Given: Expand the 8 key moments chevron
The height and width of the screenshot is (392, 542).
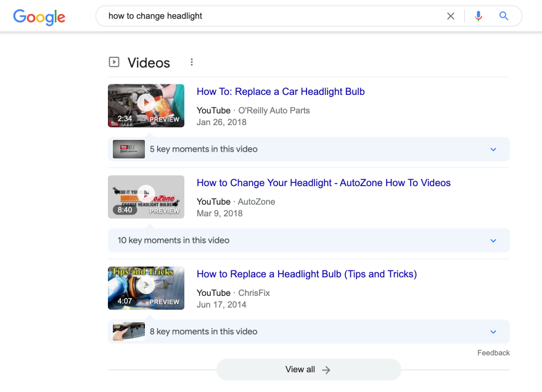Looking at the screenshot, I should coord(493,332).
